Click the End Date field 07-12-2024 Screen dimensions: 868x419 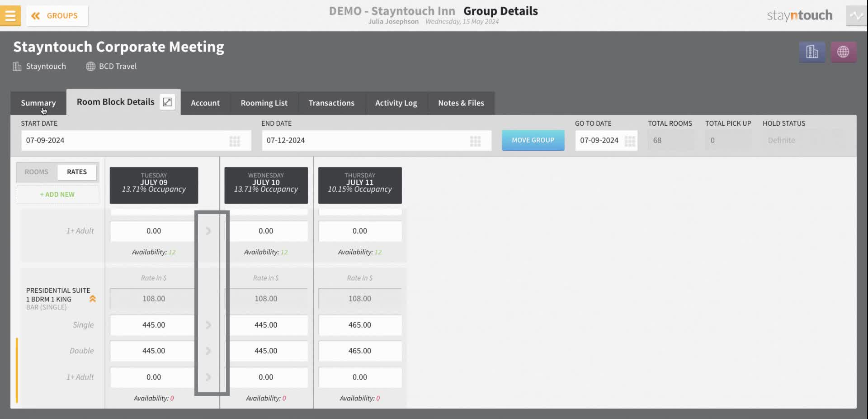coord(377,141)
